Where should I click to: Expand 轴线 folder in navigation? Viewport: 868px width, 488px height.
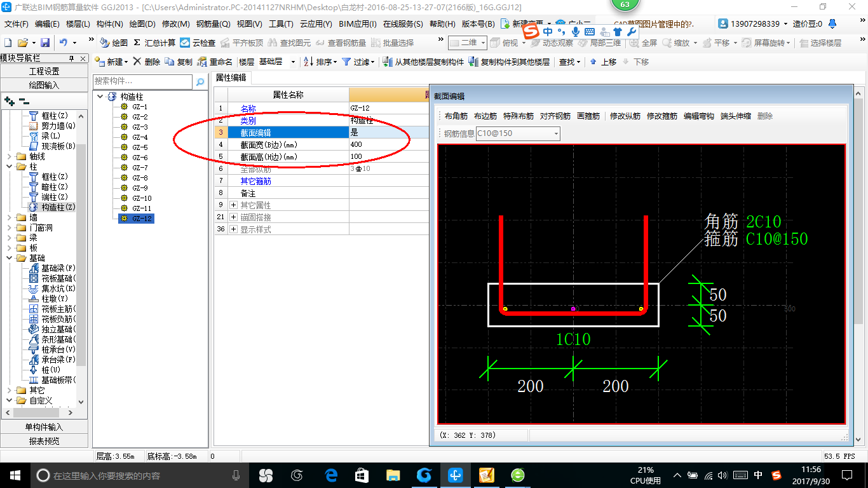(x=9, y=156)
